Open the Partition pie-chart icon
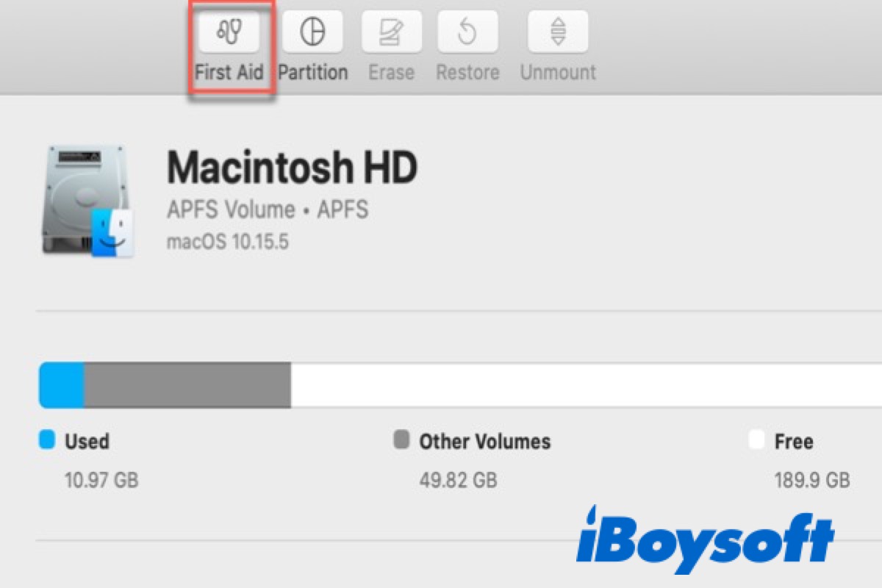Viewport: 882px width, 588px height. click(312, 32)
